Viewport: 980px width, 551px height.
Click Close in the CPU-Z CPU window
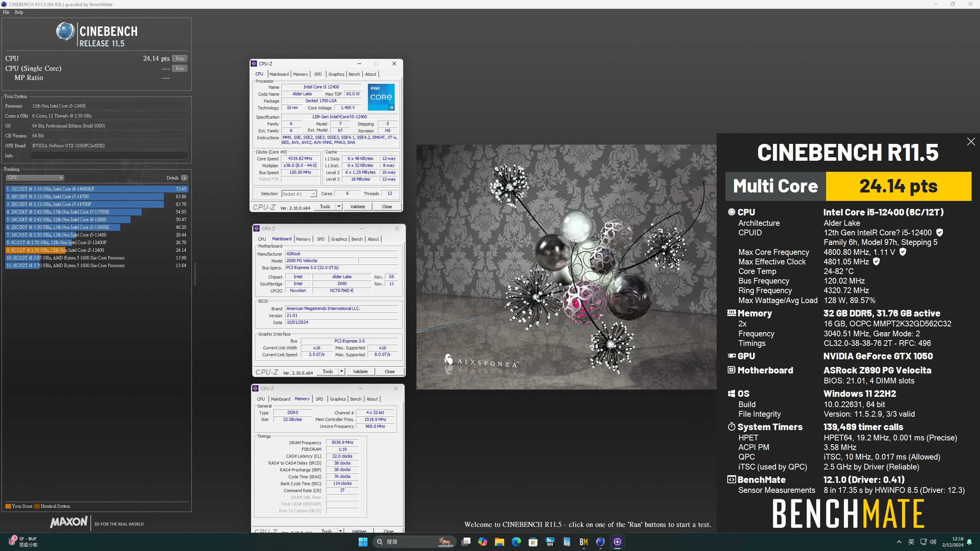pyautogui.click(x=387, y=207)
